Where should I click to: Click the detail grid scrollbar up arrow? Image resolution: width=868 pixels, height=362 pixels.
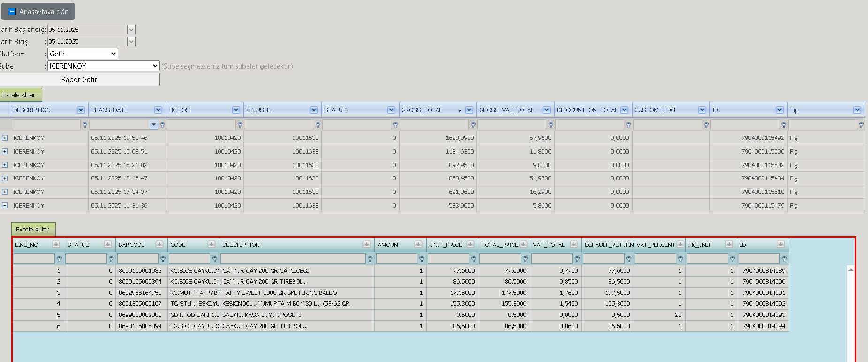(x=851, y=270)
